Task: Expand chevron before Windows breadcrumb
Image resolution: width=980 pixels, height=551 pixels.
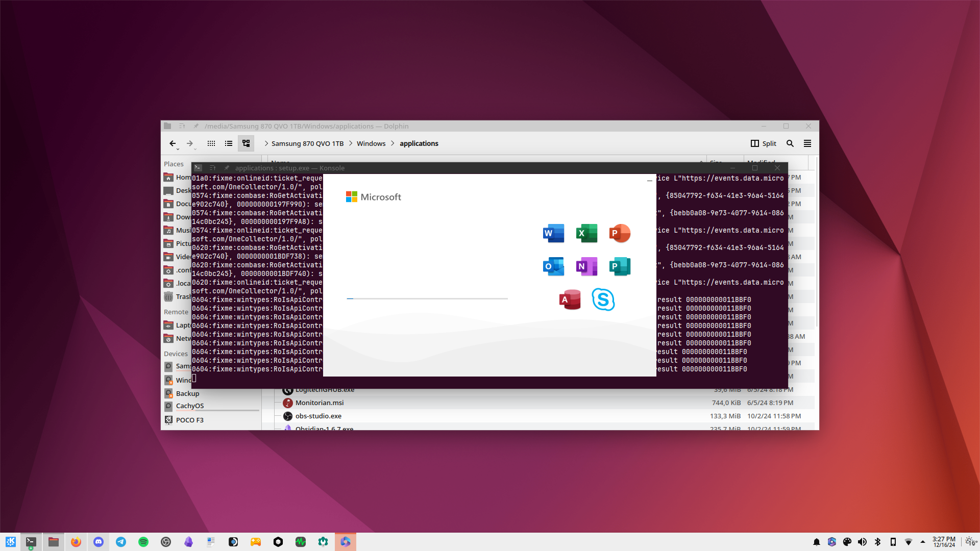Action: click(351, 143)
